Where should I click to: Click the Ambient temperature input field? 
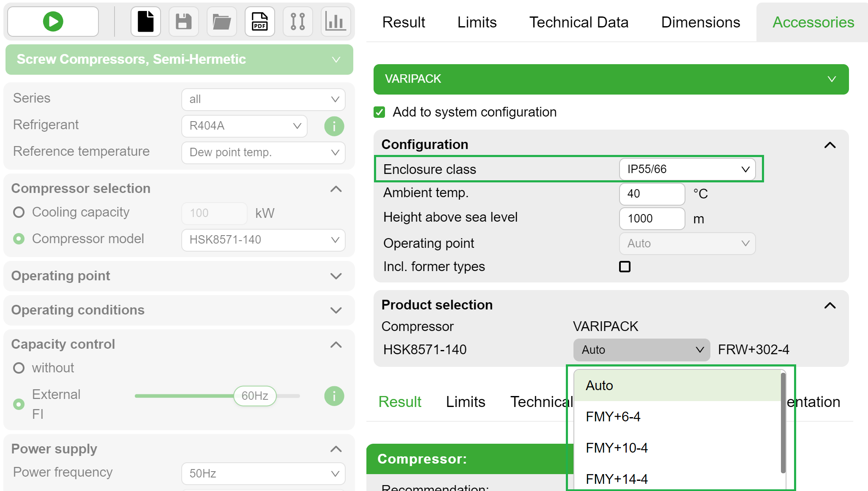pyautogui.click(x=652, y=194)
